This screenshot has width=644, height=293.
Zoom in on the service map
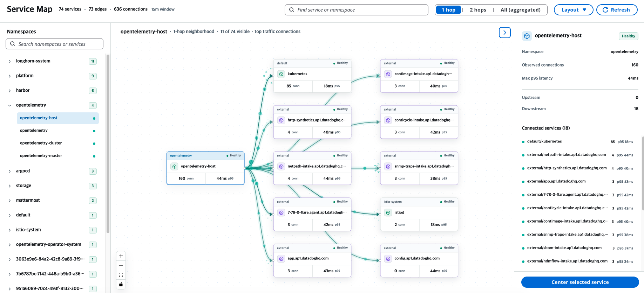point(121,256)
